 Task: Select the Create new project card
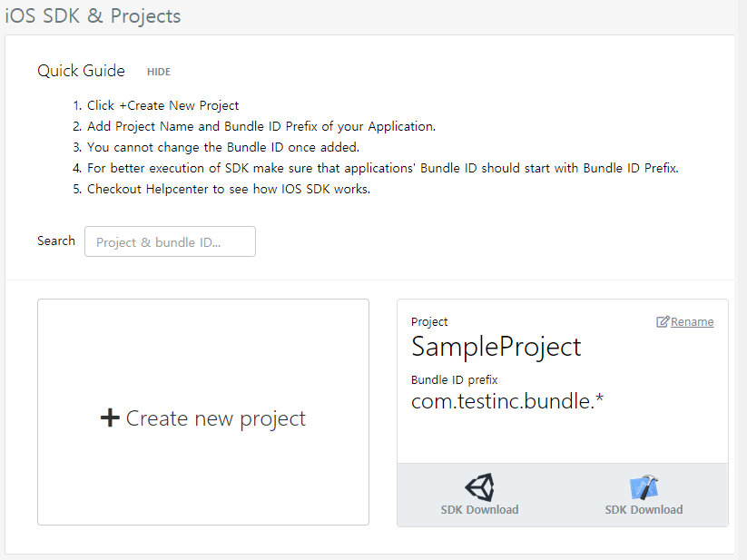(203, 412)
